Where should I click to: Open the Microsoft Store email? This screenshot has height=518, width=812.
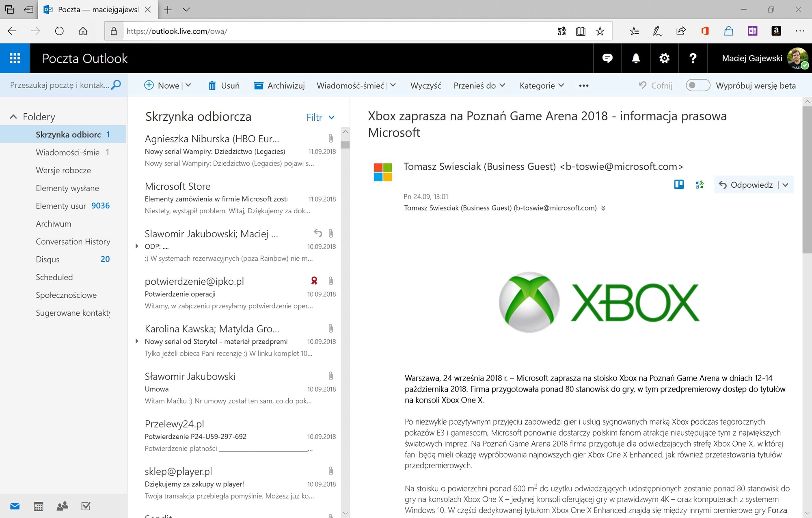[x=240, y=198]
